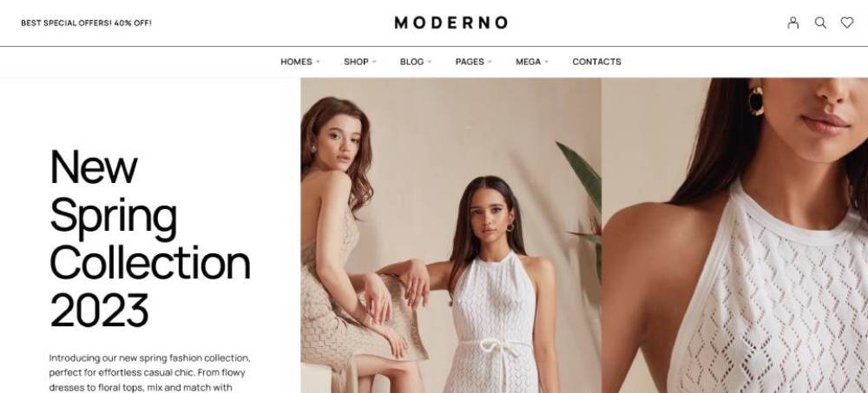Expand the SHOP dropdown arrow

pyautogui.click(x=374, y=62)
